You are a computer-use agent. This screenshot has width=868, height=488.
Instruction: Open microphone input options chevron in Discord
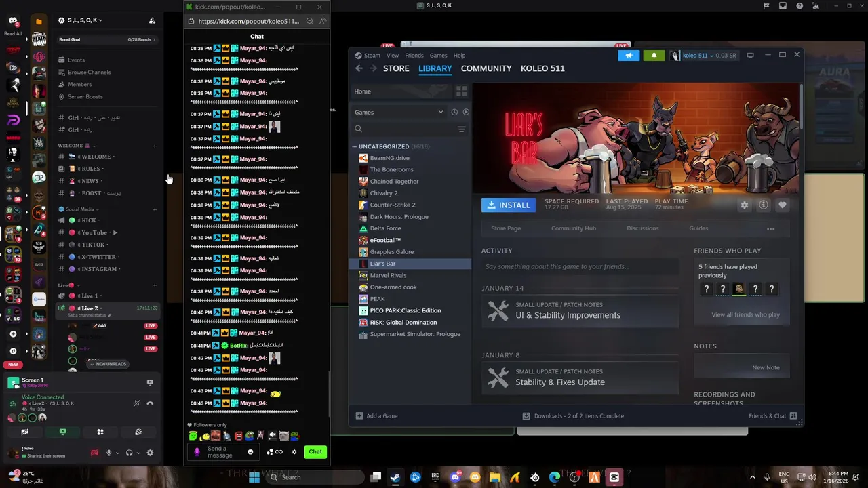[117, 453]
